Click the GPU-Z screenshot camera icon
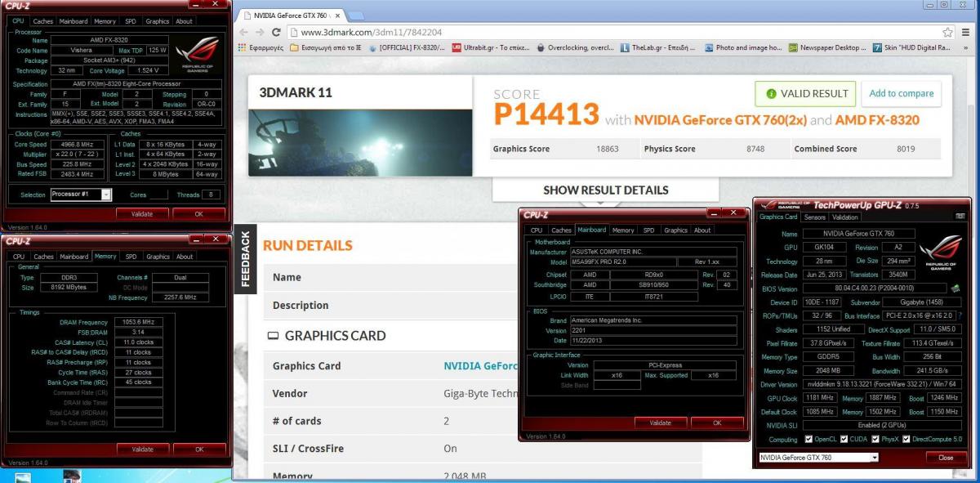Image resolution: width=980 pixels, height=483 pixels. tap(960, 217)
